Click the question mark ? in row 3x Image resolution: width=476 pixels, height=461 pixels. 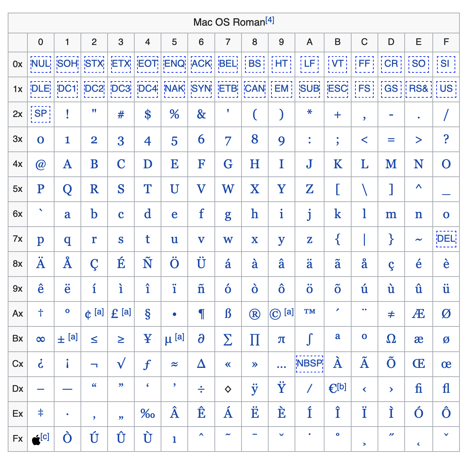click(446, 139)
